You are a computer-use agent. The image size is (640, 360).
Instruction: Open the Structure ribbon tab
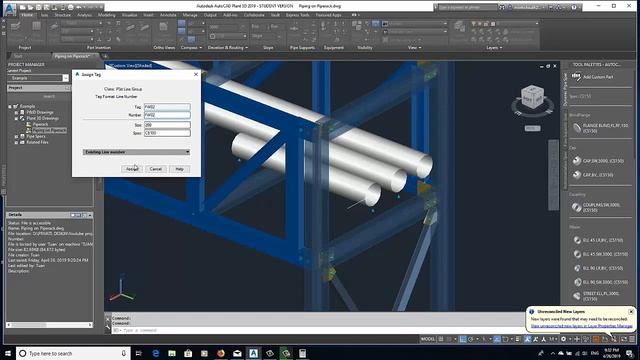tap(62, 15)
